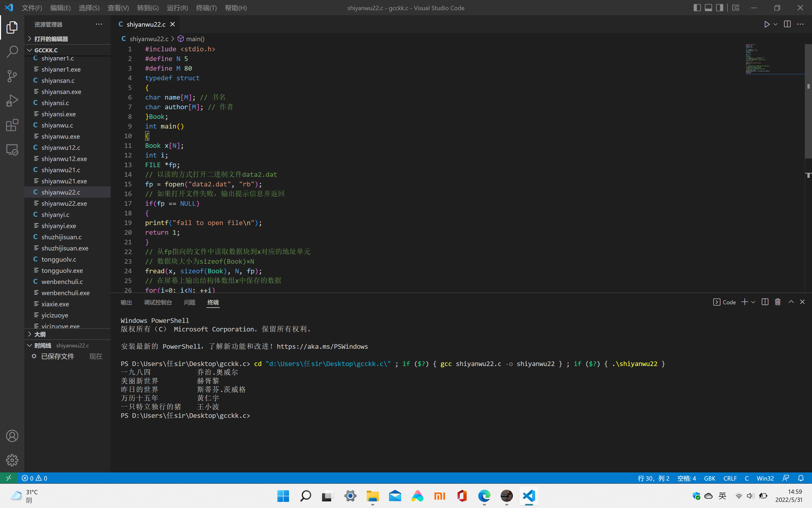Viewport: 812px width, 508px height.
Task: Open shiyanwu21.c in the file list
Action: tap(67, 170)
